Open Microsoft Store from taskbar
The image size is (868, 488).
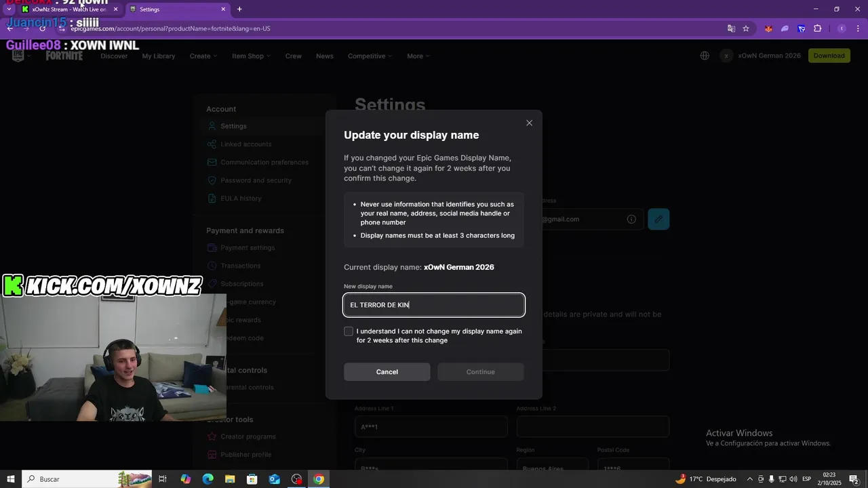pyautogui.click(x=252, y=479)
